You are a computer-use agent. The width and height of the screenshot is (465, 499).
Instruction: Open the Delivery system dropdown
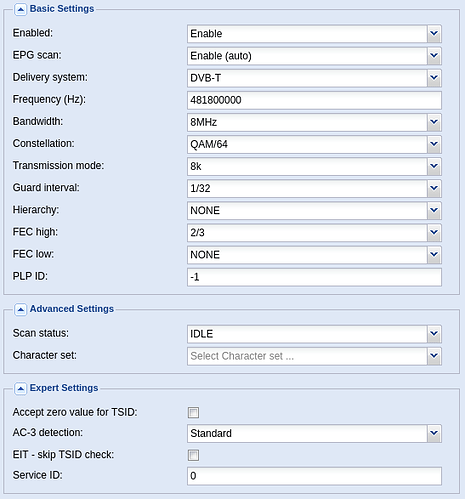coord(314,78)
